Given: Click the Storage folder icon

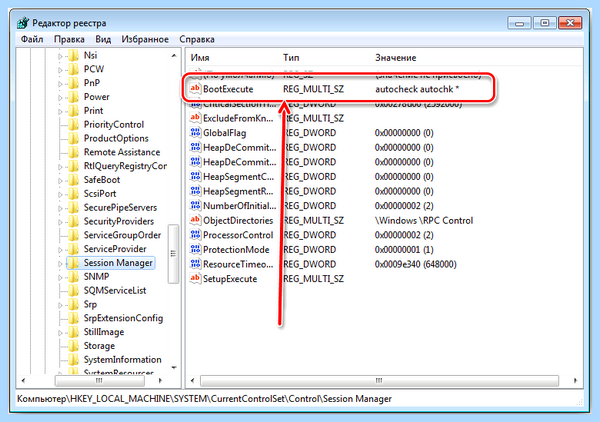Looking at the screenshot, I should (73, 346).
